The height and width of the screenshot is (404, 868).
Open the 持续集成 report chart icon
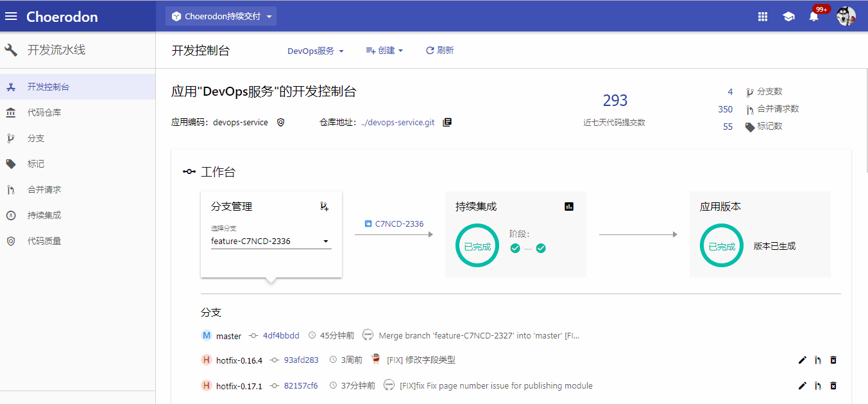pyautogui.click(x=569, y=206)
